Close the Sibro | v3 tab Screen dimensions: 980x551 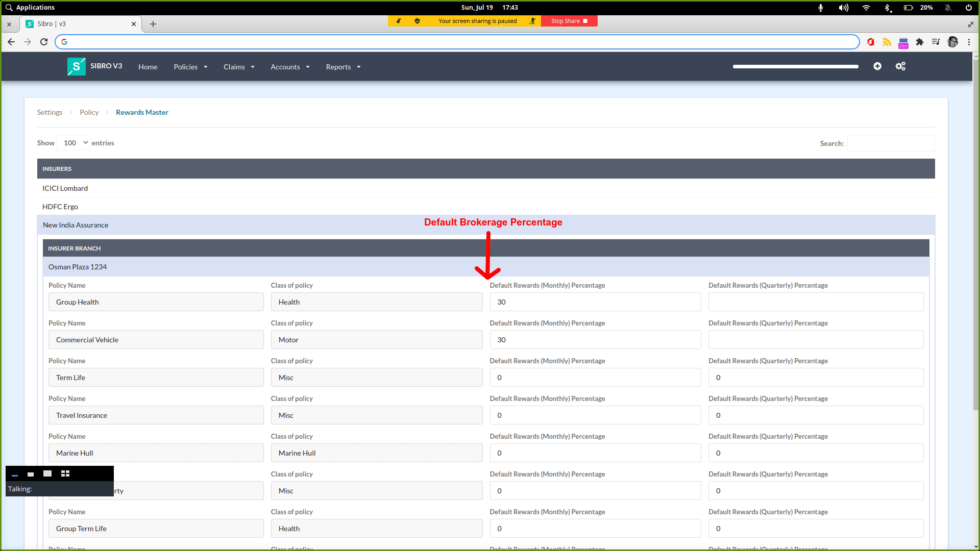click(x=134, y=24)
